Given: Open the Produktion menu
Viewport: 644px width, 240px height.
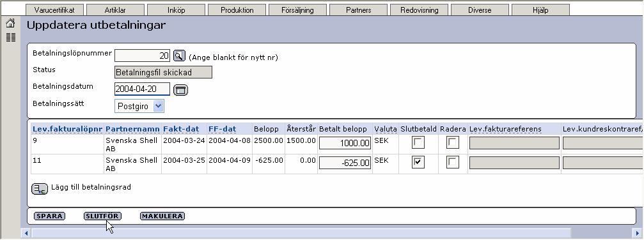Looking at the screenshot, I should pos(237,10).
